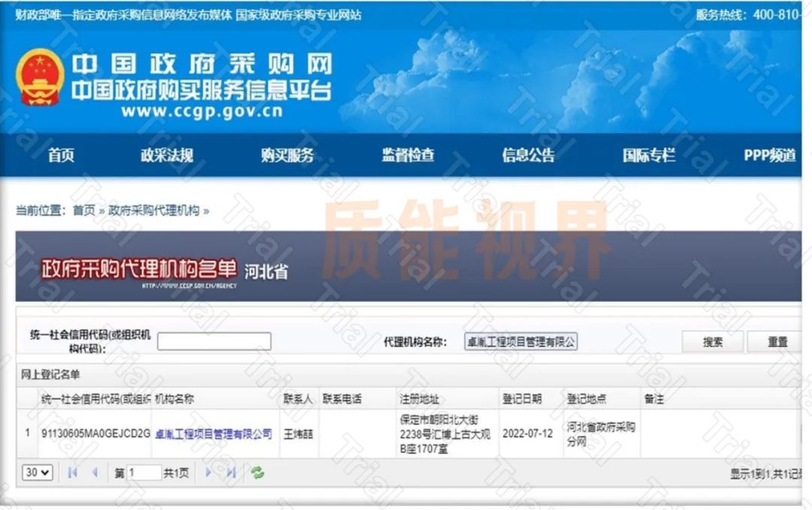Image resolution: width=812 pixels, height=510 pixels.
Task: Click the 共1页 page count text
Action: [x=176, y=472]
